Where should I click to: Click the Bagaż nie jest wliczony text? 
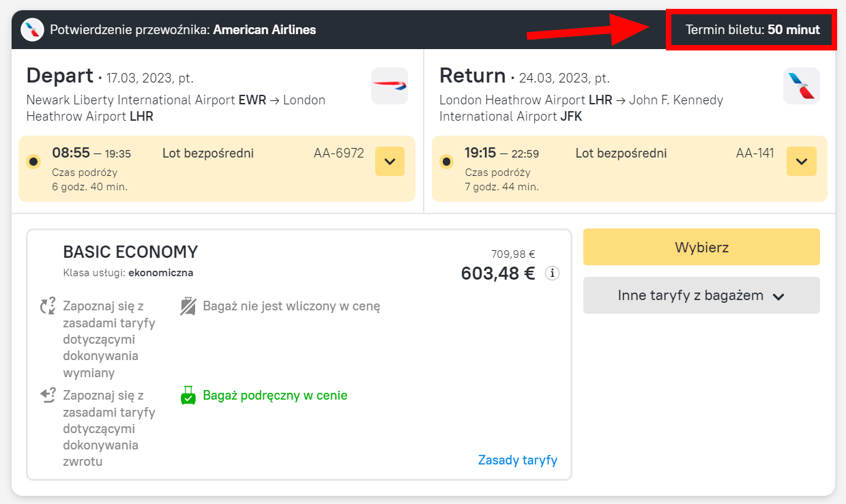pyautogui.click(x=291, y=306)
